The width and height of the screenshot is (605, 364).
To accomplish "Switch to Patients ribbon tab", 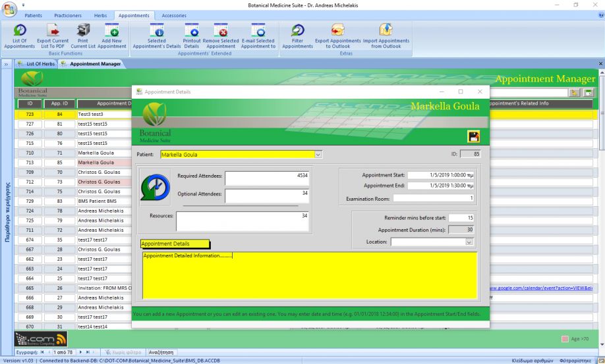I will click(x=33, y=15).
